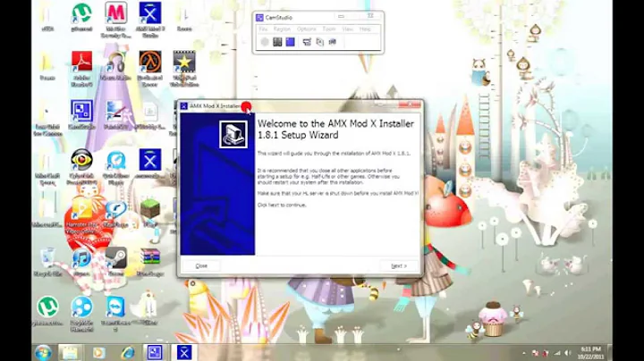Select the TeamViewer desktop shortcut
The width and height of the screenshot is (644, 361).
[115, 314]
